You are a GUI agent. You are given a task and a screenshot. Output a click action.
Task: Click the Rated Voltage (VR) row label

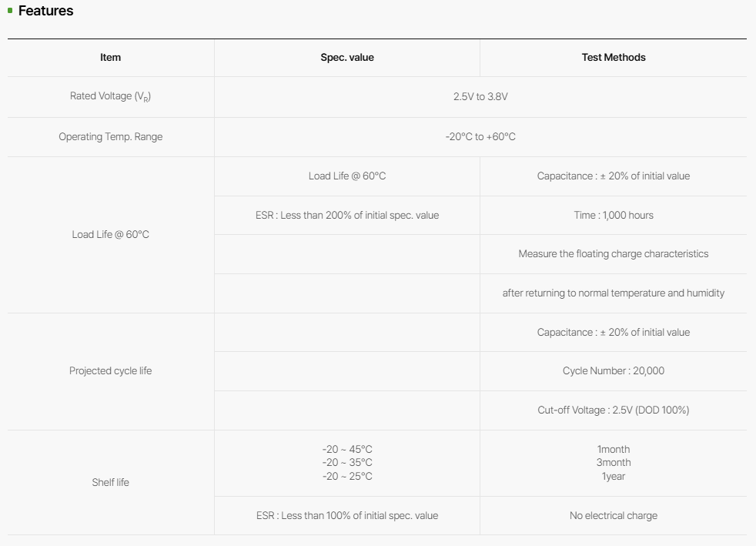110,96
